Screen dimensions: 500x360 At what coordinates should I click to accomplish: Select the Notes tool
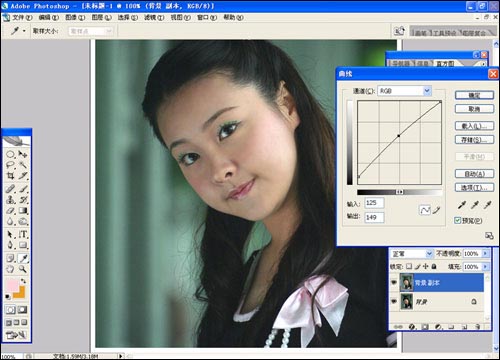point(11,258)
